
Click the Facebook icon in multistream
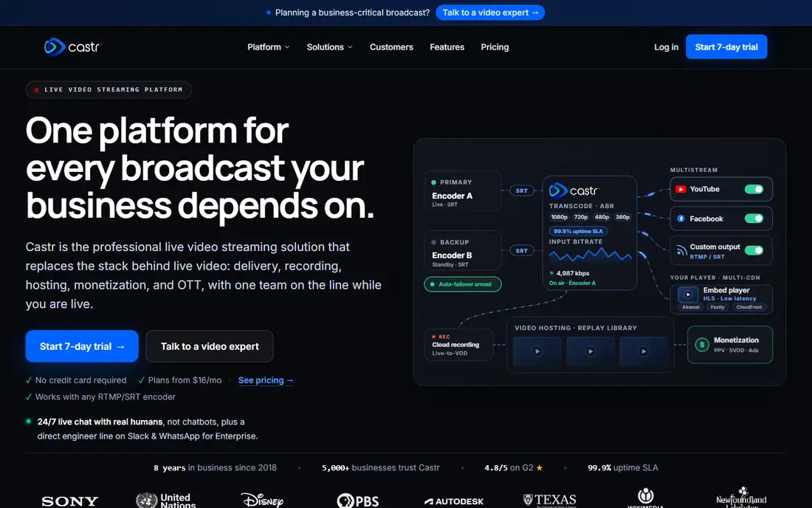pos(681,219)
